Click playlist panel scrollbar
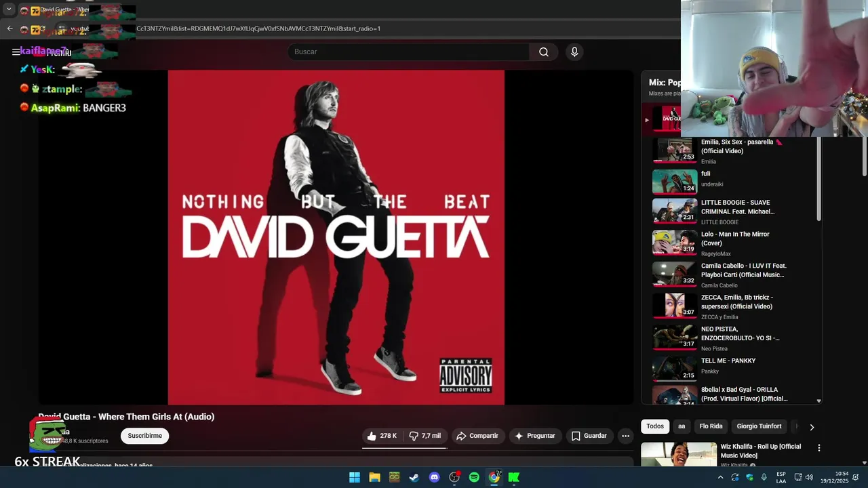 click(x=818, y=179)
